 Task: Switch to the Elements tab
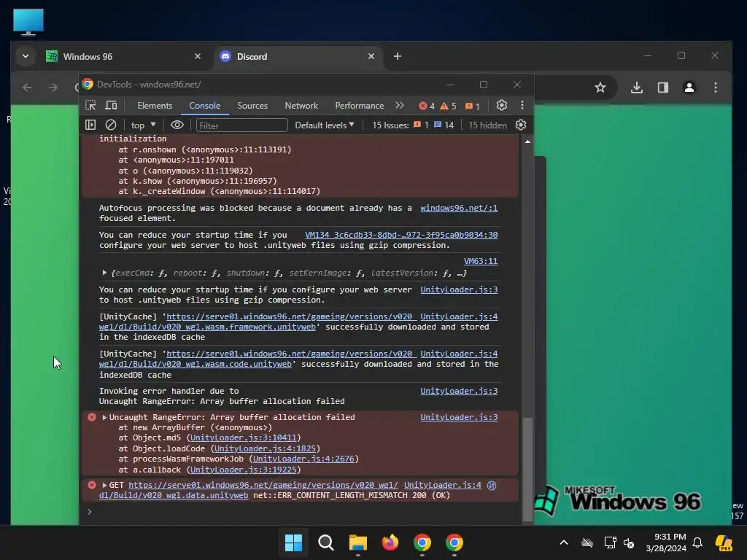[155, 106]
